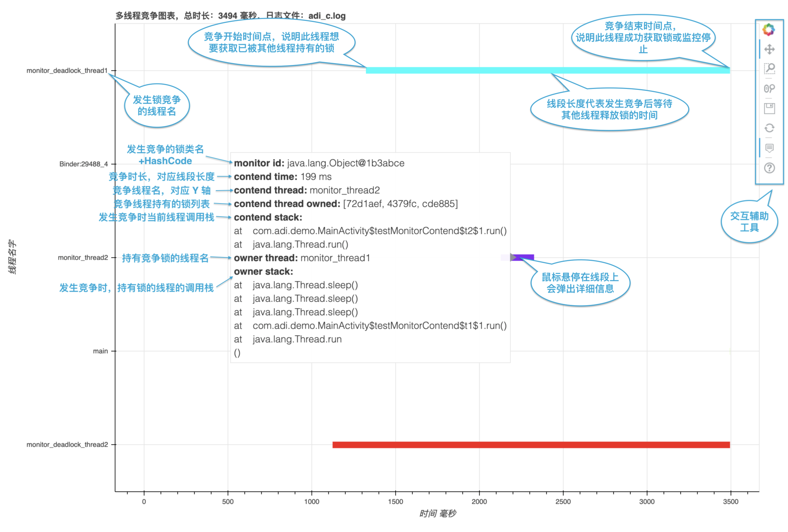Click the Bokeh logo icon
The height and width of the screenshot is (532, 788).
pyautogui.click(x=768, y=30)
